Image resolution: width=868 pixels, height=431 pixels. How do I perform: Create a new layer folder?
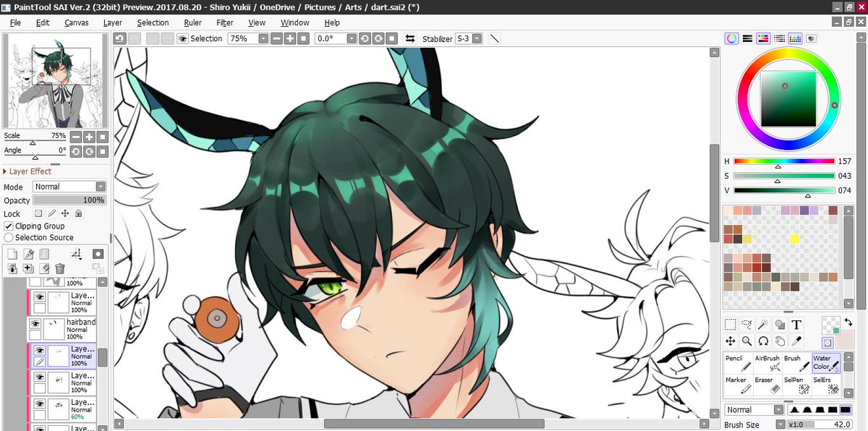pyautogui.click(x=44, y=254)
